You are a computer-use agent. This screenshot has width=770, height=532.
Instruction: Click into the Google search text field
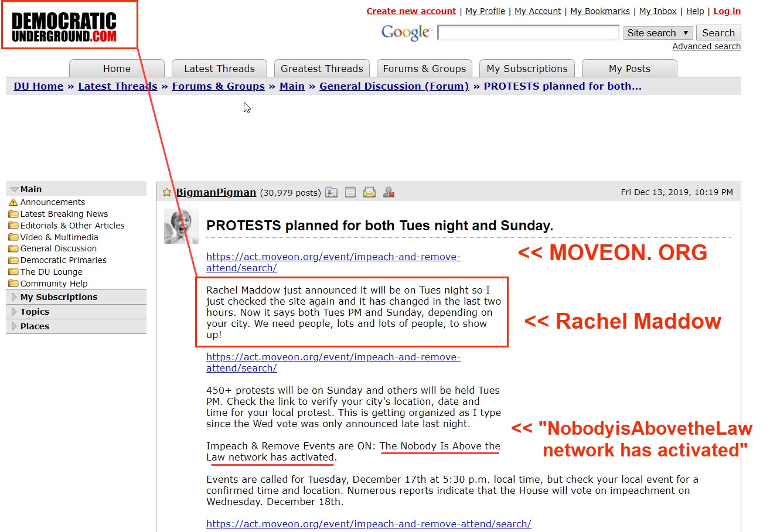529,33
